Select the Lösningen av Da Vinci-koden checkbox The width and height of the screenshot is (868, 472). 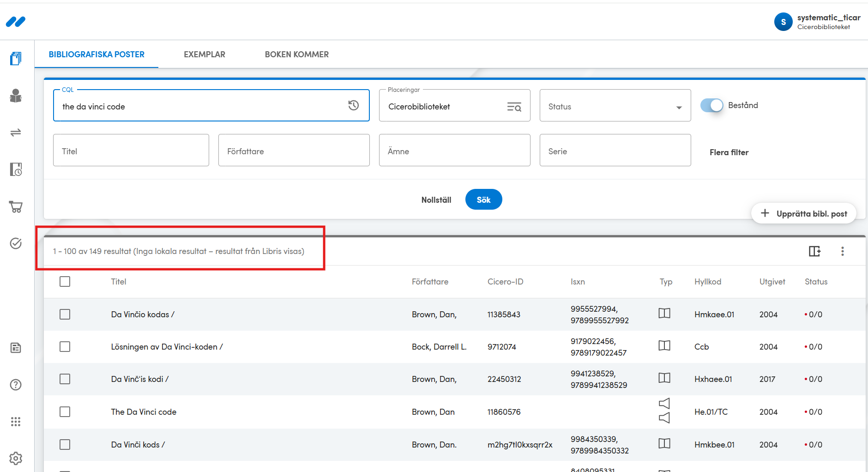pyautogui.click(x=65, y=347)
